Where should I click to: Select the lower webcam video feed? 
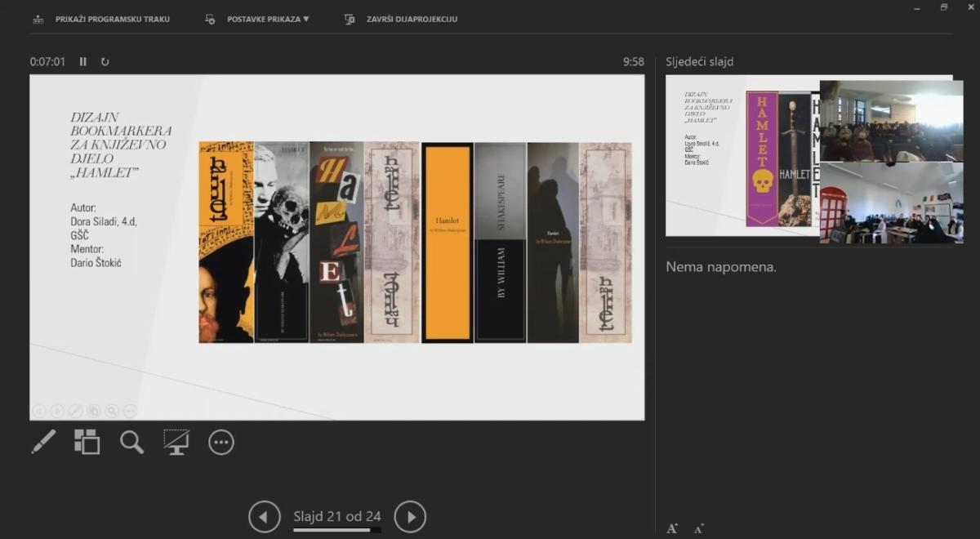click(x=891, y=203)
